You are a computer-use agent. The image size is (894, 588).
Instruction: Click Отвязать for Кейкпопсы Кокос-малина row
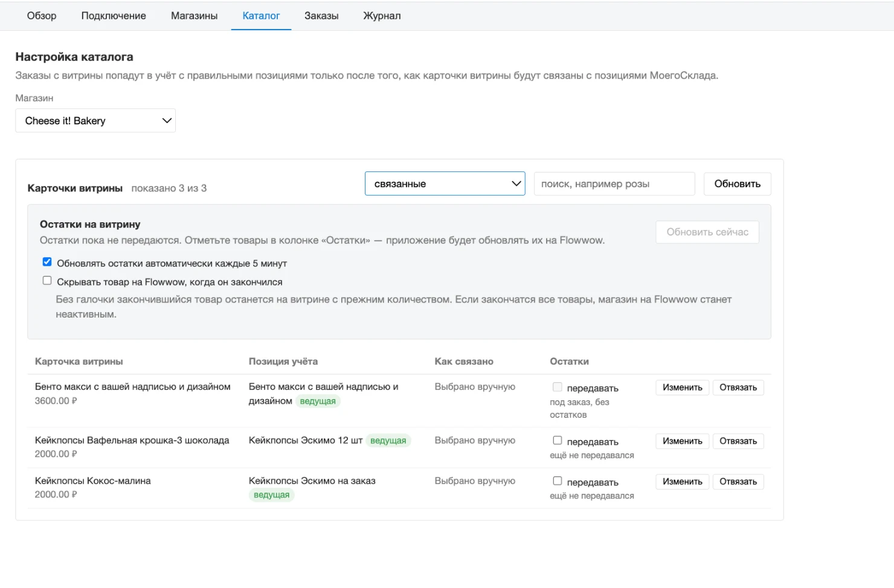(738, 482)
